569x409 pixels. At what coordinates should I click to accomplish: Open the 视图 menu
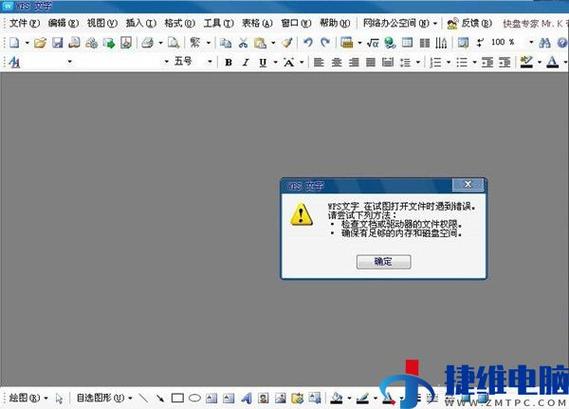pos(102,23)
